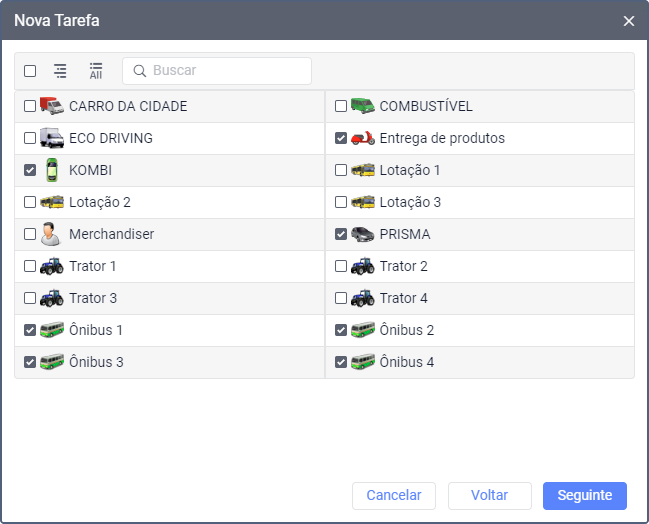Image resolution: width=649 pixels, height=524 pixels.
Task: Click the Ônibus 2 green bus icon
Action: click(x=362, y=330)
